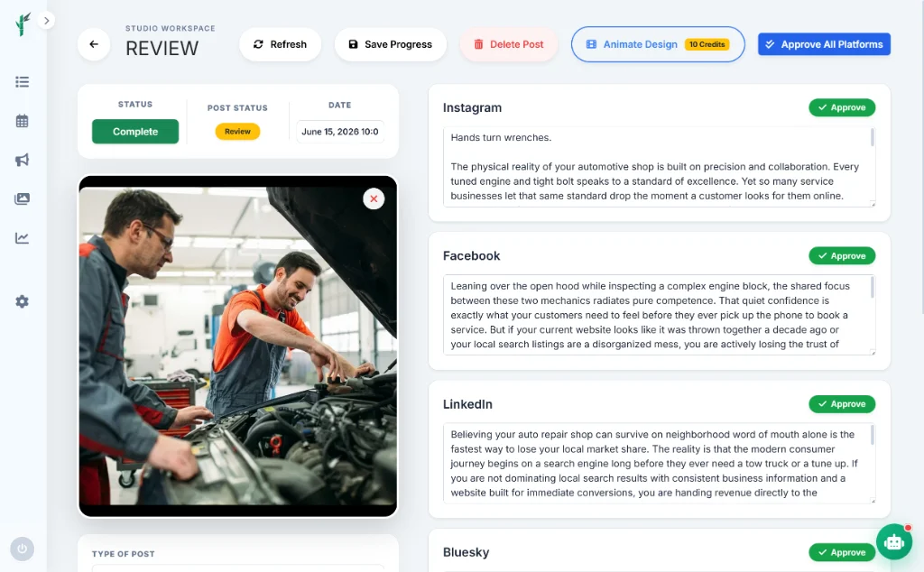The width and height of the screenshot is (924, 572).
Task: Open the calendar sidebar icon
Action: point(22,121)
